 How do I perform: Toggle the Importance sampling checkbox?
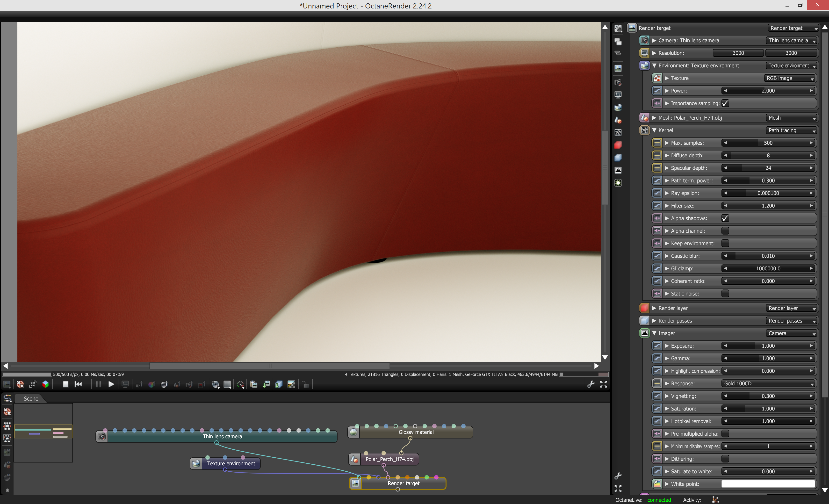725,103
